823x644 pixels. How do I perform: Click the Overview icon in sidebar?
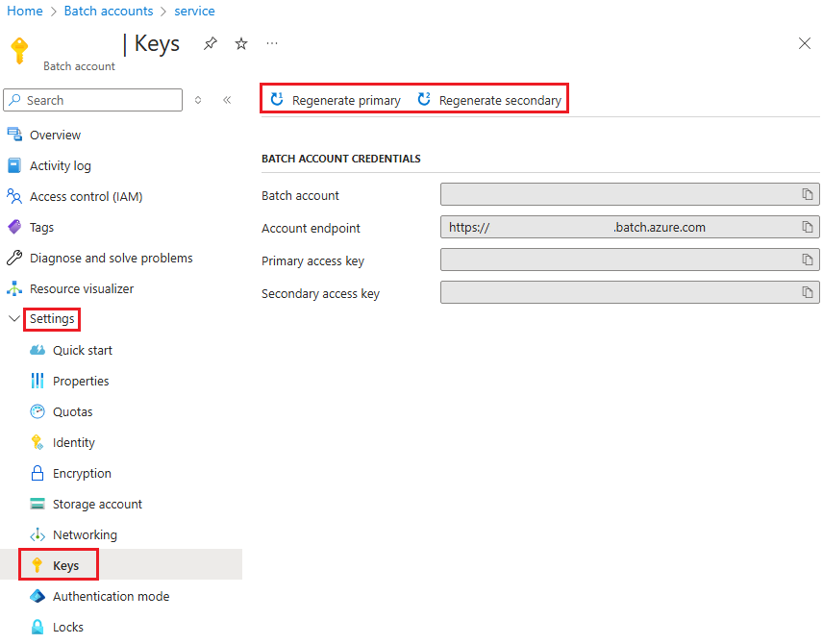point(14,135)
